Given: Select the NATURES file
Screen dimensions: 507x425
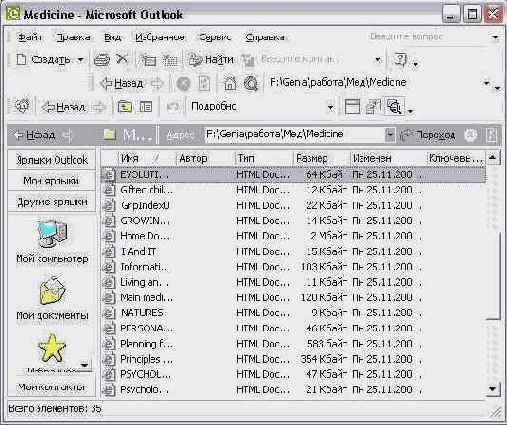Looking at the screenshot, I should (142, 313).
